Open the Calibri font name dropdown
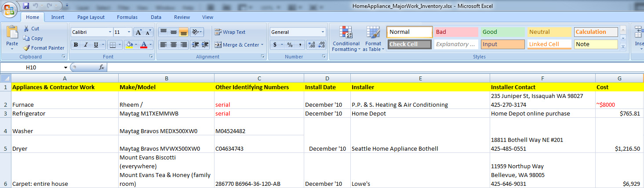Screen dimensions: 644x188 point(110,32)
